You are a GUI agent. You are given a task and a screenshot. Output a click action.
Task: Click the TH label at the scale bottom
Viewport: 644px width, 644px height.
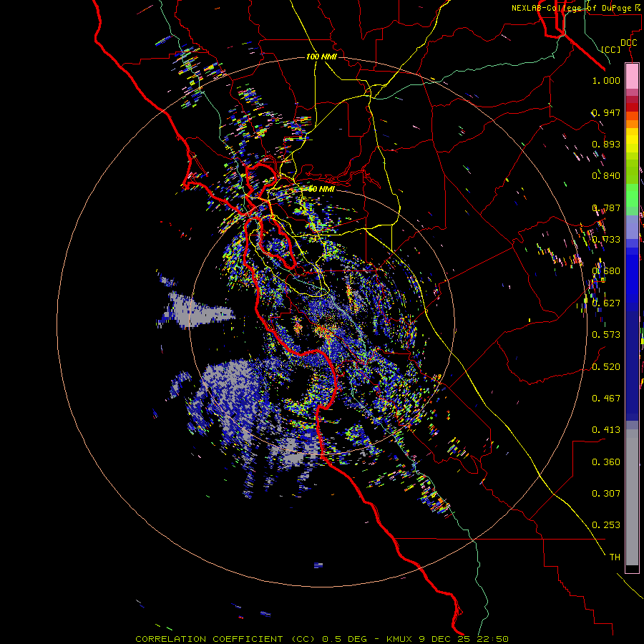(615, 557)
